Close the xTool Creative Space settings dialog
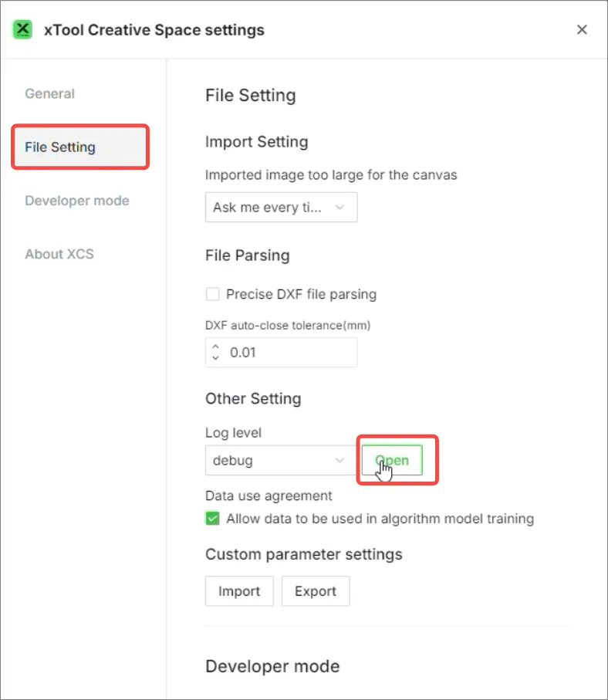Screen dimensions: 608x700 (582, 29)
